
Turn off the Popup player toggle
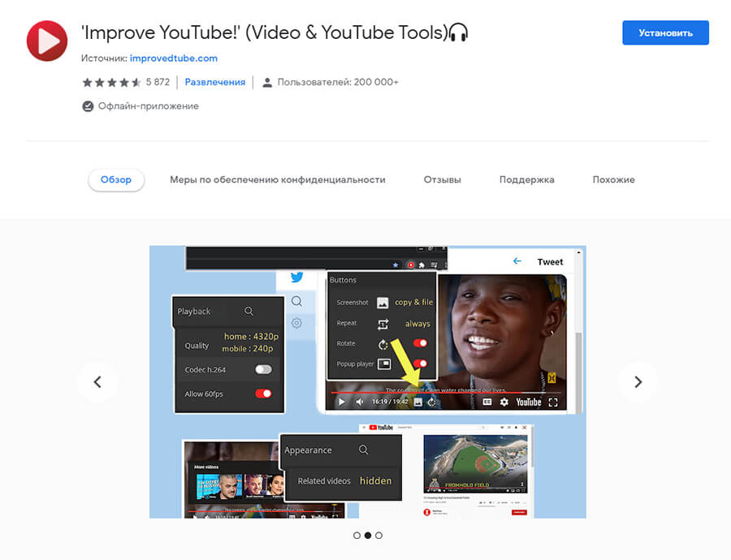420,364
